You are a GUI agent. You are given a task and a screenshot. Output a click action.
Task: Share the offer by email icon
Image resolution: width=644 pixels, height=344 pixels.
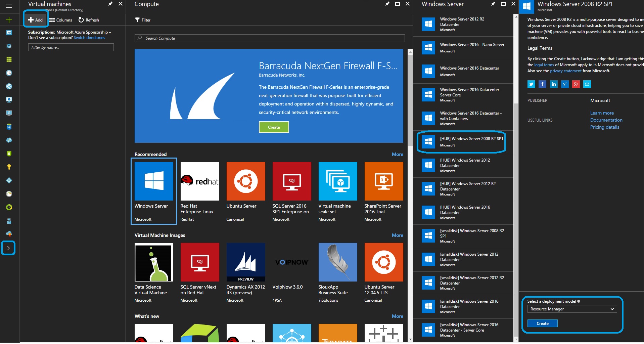pos(587,84)
